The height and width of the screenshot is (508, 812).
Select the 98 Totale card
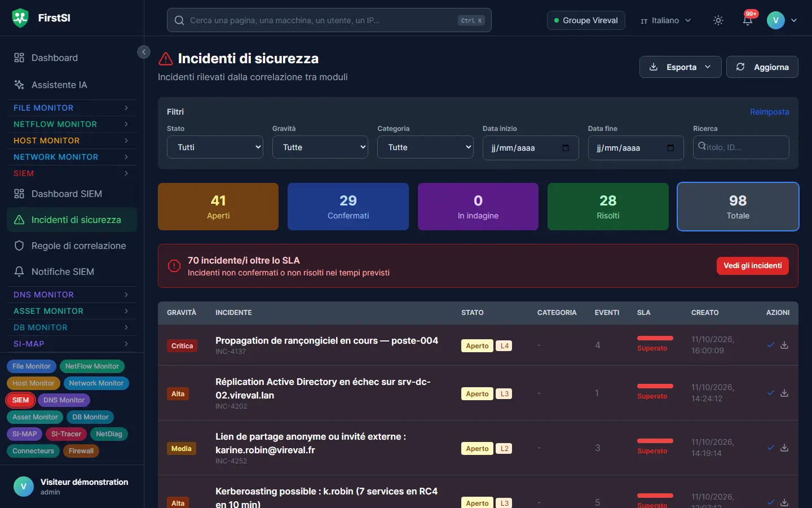pyautogui.click(x=738, y=207)
